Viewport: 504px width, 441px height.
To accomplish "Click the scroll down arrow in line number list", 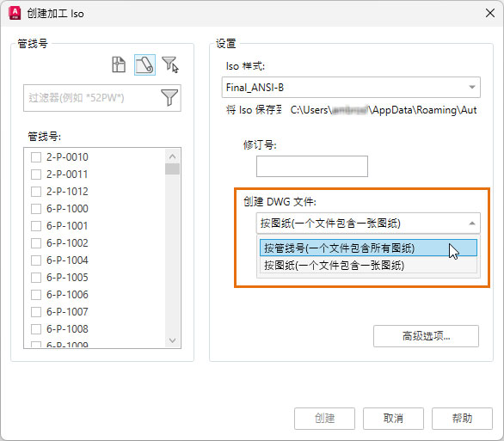I will pyautogui.click(x=172, y=340).
